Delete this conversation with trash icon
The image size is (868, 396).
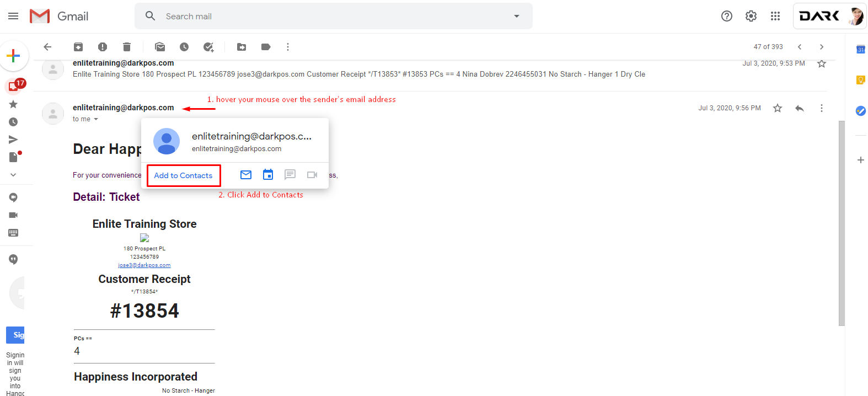pos(127,47)
